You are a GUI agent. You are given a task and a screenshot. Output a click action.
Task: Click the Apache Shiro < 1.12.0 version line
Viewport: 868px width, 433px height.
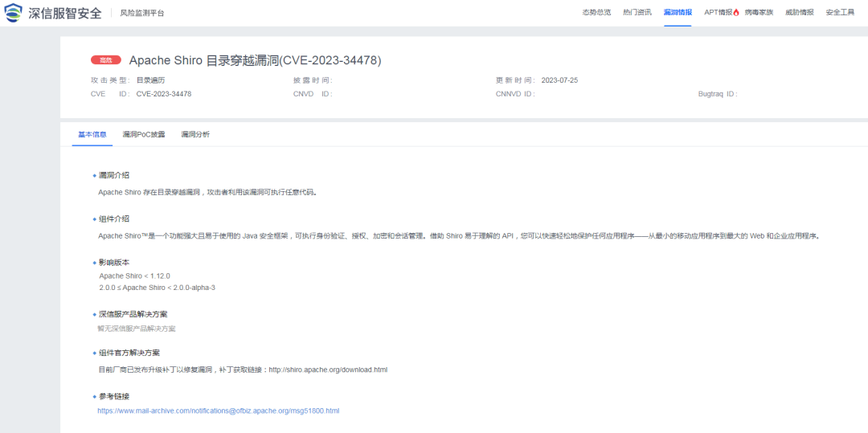pos(134,276)
